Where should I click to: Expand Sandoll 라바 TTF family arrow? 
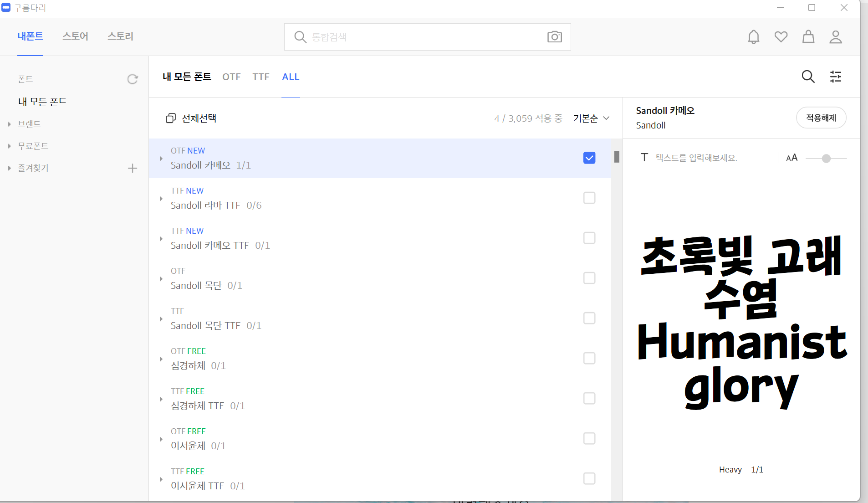click(x=161, y=199)
